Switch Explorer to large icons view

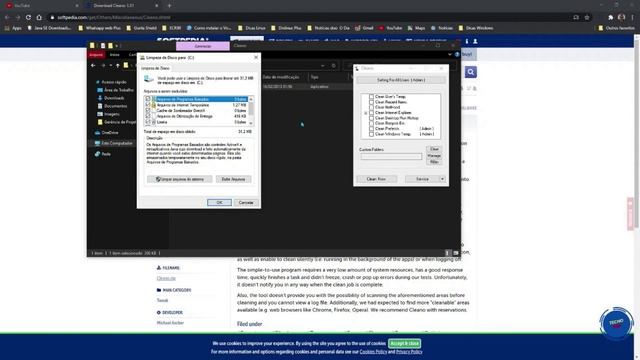456,253
